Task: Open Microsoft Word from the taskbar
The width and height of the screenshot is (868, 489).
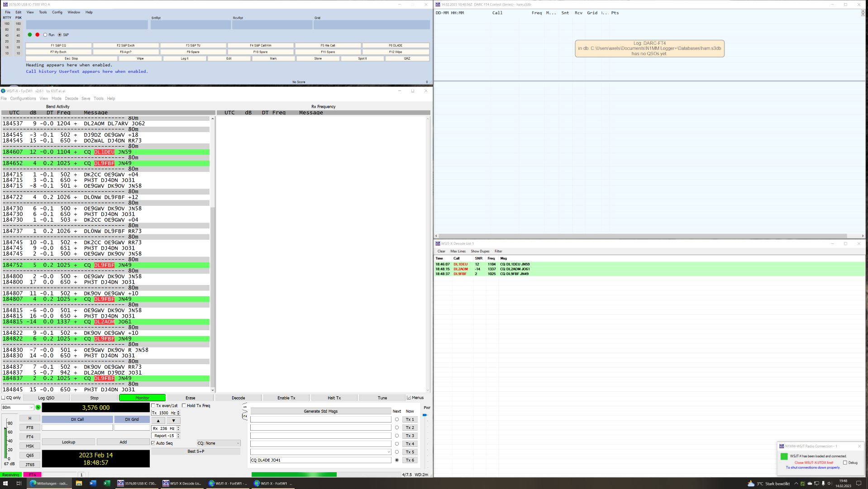Action: pyautogui.click(x=93, y=483)
